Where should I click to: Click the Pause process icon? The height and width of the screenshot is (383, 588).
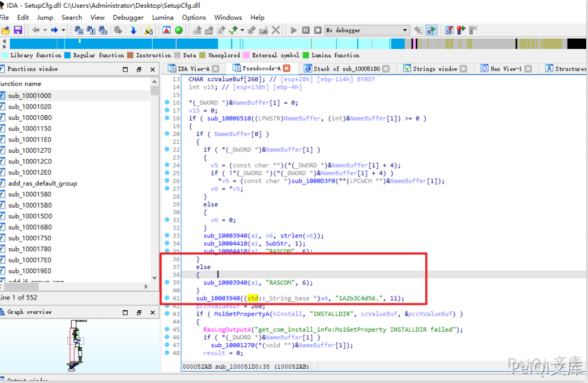tap(305, 30)
